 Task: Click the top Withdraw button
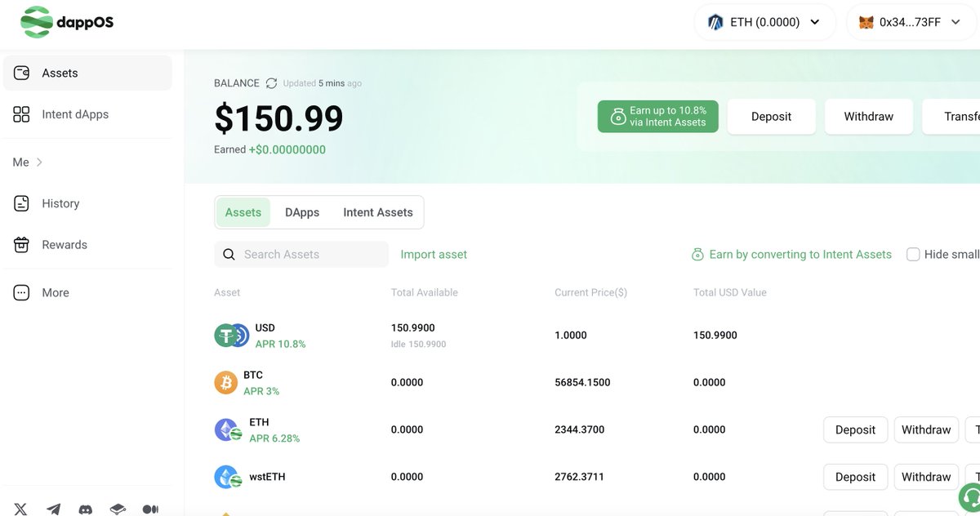tap(868, 117)
